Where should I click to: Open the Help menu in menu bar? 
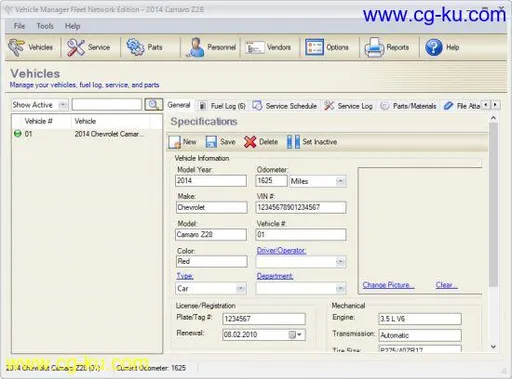[x=72, y=26]
